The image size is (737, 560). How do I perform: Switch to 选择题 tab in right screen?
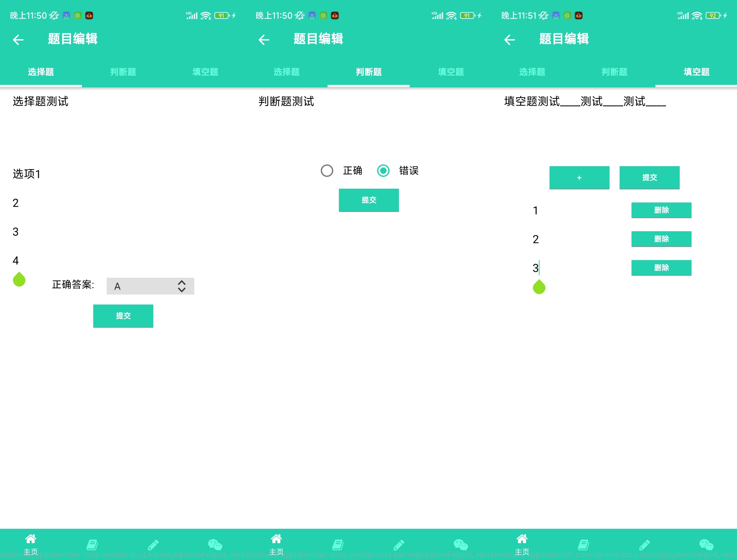tap(532, 72)
